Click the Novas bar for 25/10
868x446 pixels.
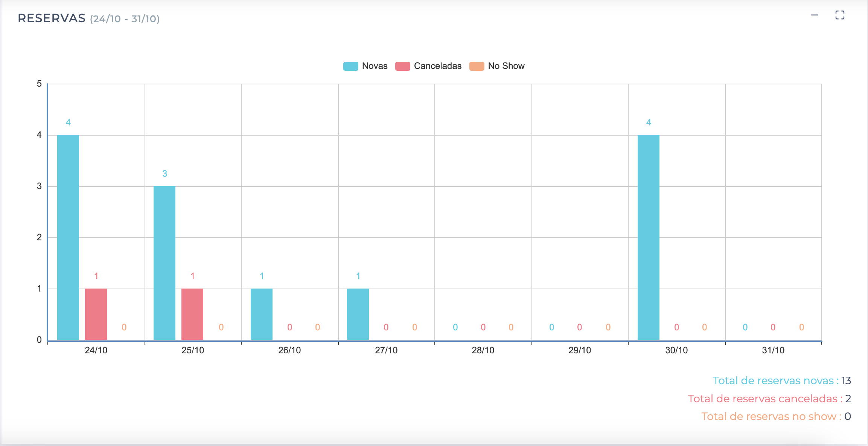pos(164,263)
